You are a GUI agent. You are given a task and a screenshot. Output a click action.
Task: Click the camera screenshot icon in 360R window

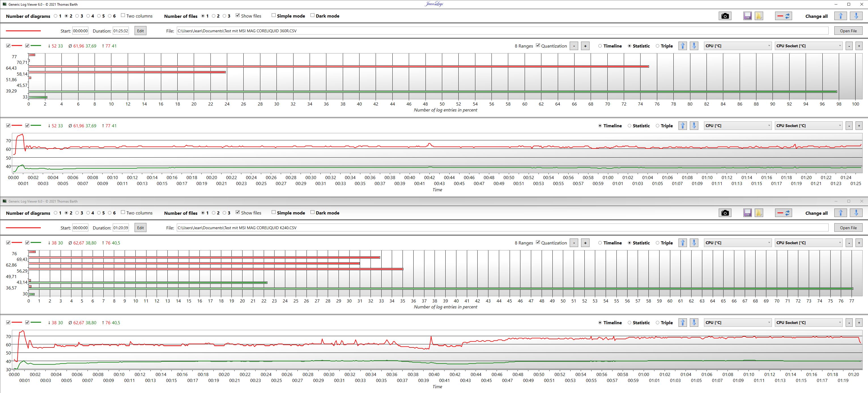pyautogui.click(x=725, y=16)
